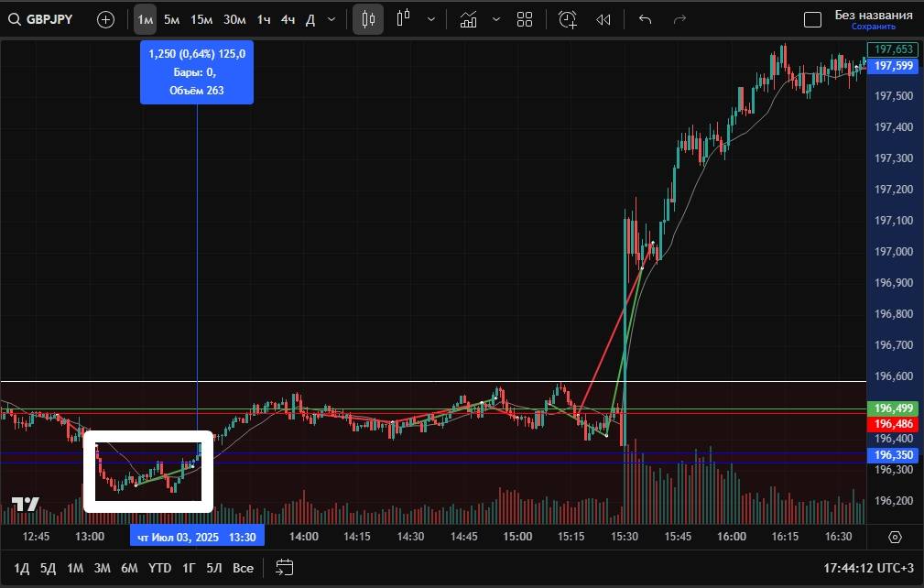Open the indicators icon
Image resolution: width=924 pixels, height=588 pixels.
pos(469,19)
